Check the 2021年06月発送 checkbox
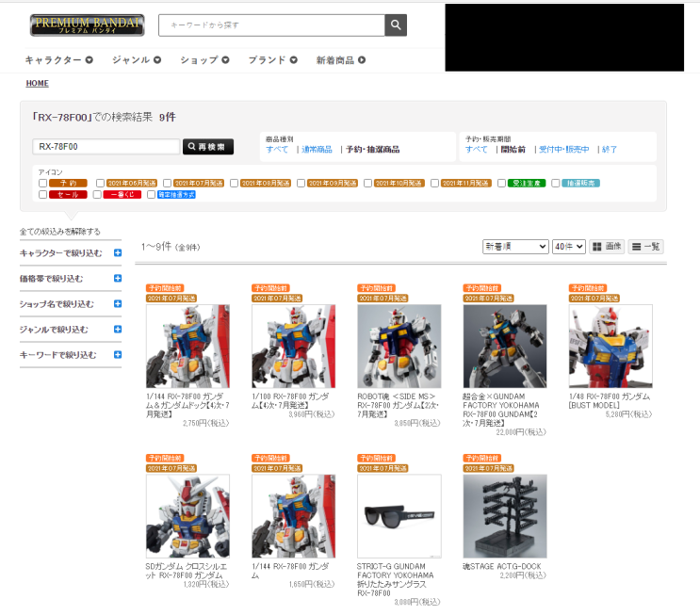700x615 pixels. (101, 183)
